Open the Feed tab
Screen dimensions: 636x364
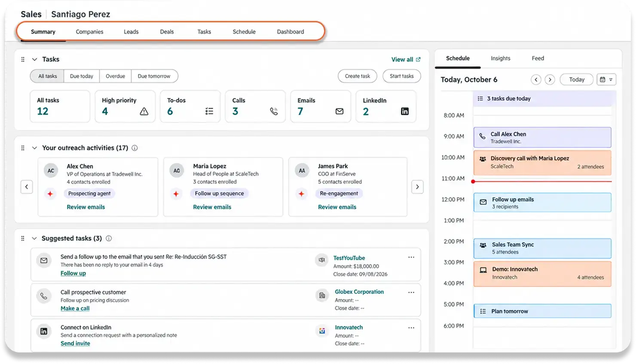(538, 58)
